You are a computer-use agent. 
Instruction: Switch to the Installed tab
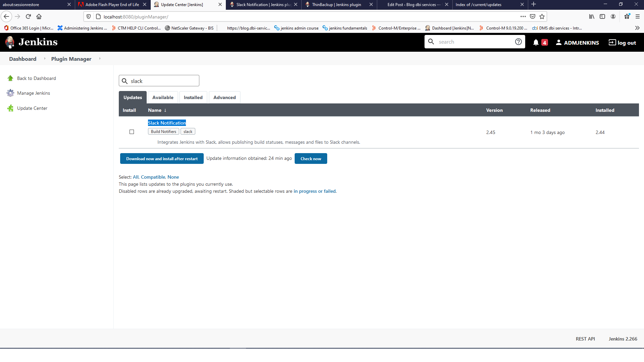(193, 97)
